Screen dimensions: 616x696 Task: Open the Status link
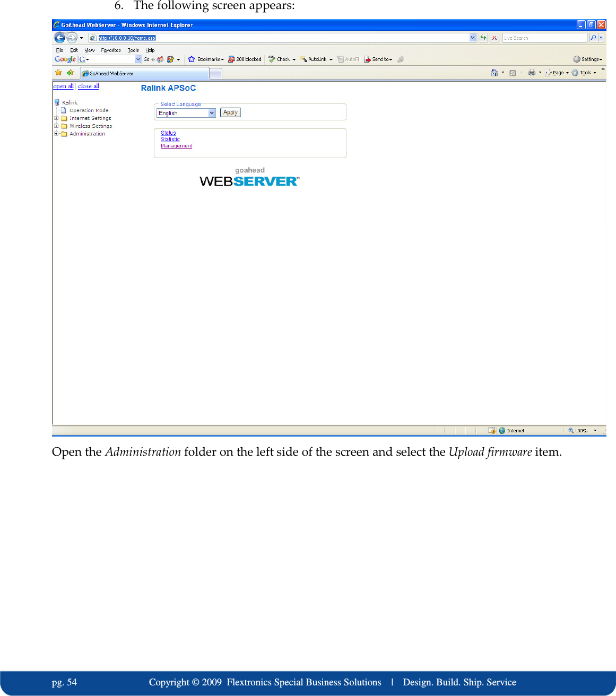click(x=168, y=133)
